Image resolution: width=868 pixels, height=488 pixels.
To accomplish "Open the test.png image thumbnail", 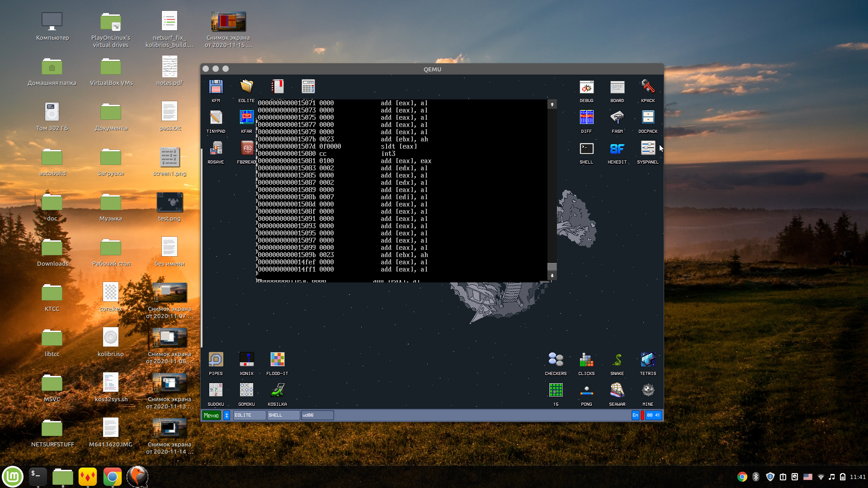I will [170, 206].
